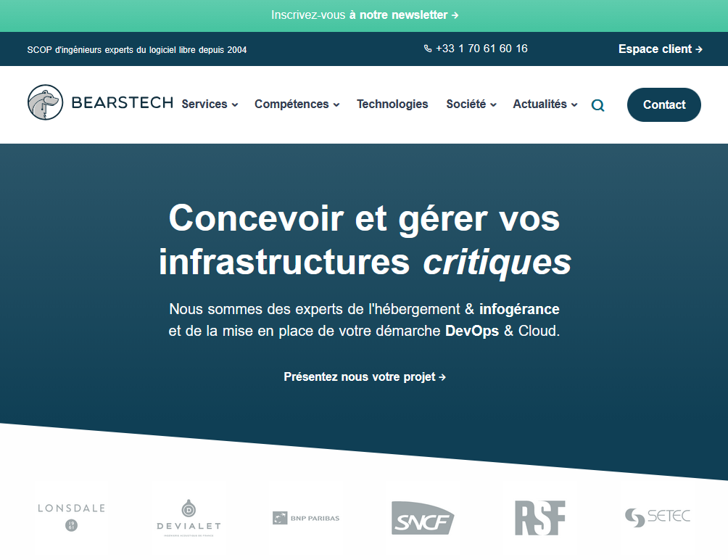This screenshot has width=728, height=560.
Task: Follow the 'Présentez nous votre projet' link
Action: coord(365,377)
